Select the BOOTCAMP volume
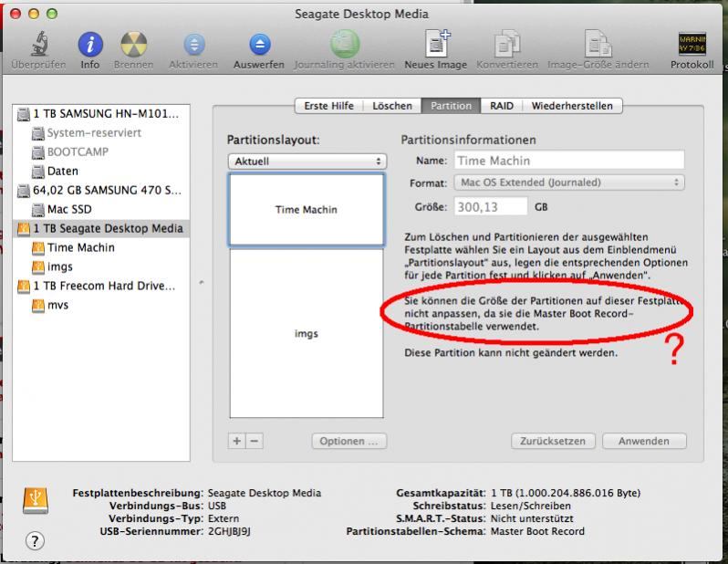Image resolution: width=728 pixels, height=564 pixels. (101, 151)
